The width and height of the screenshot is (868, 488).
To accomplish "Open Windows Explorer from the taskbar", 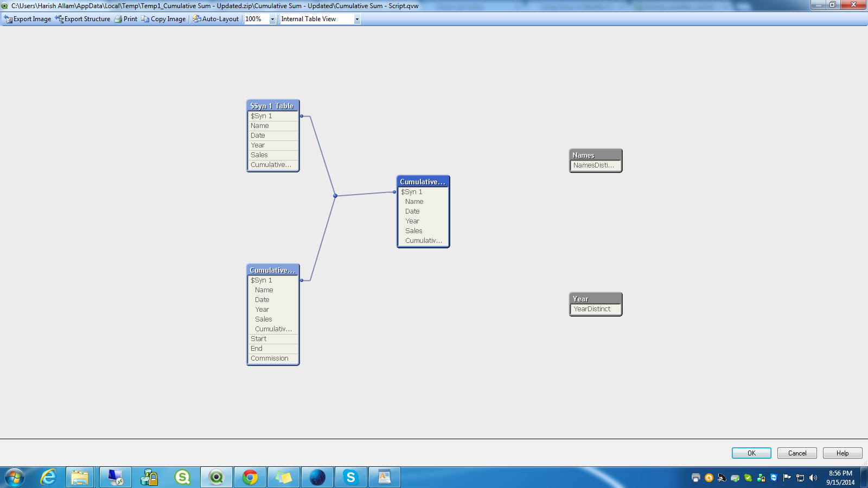I will point(80,477).
